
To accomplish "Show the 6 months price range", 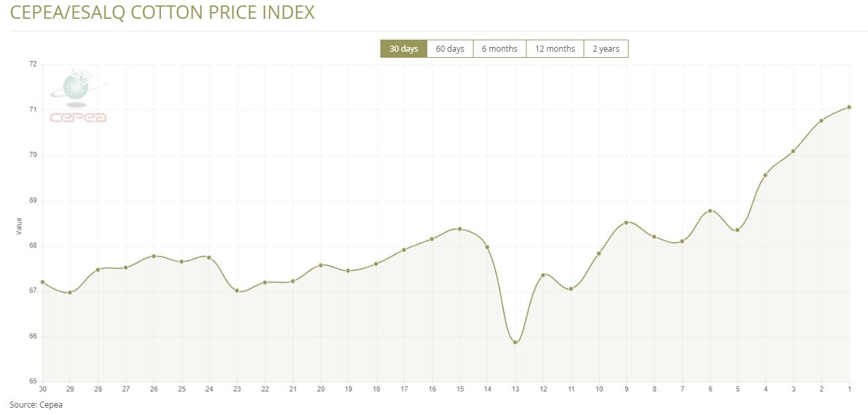I will pos(499,49).
